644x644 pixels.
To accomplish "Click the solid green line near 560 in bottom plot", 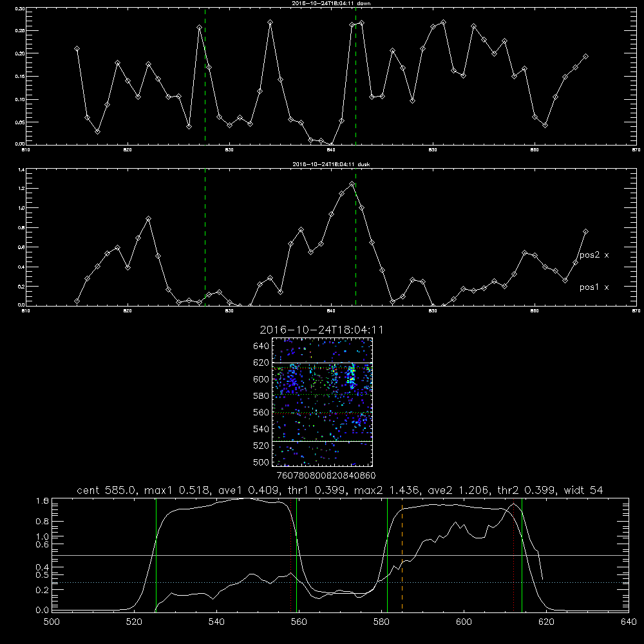I will pos(296,554).
